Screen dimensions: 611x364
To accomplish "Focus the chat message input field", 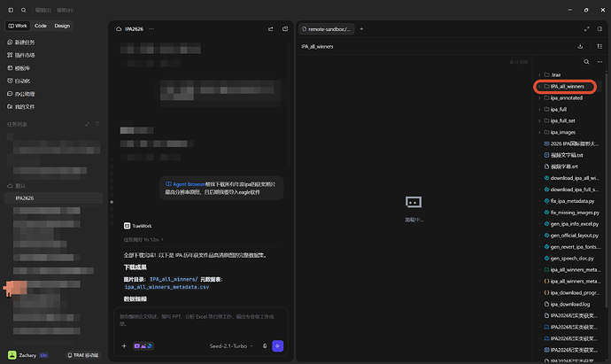I will pos(201,321).
